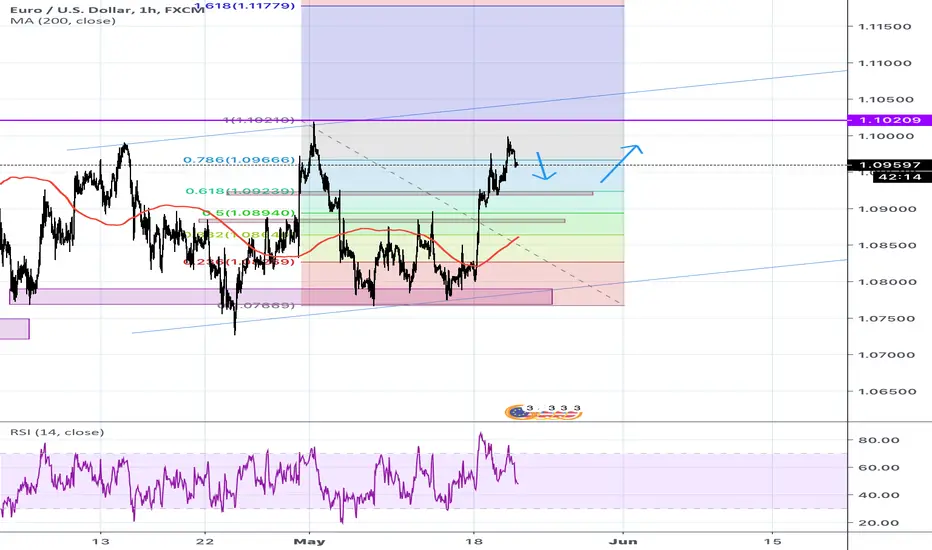Select the grey rectangle at the 0.618 level

[410, 193]
